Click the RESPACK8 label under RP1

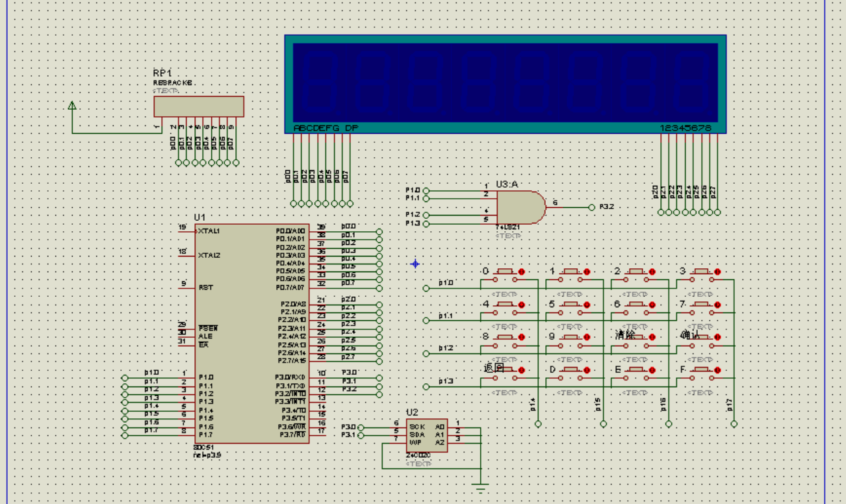click(173, 83)
